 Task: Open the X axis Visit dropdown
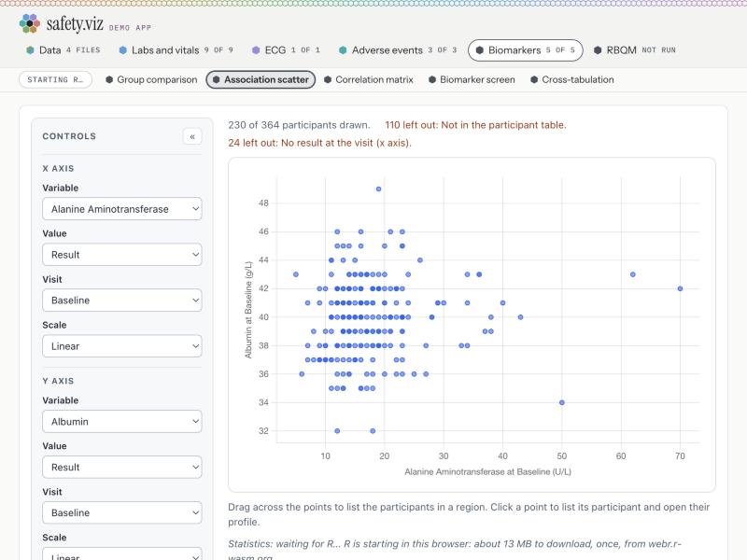[122, 301]
